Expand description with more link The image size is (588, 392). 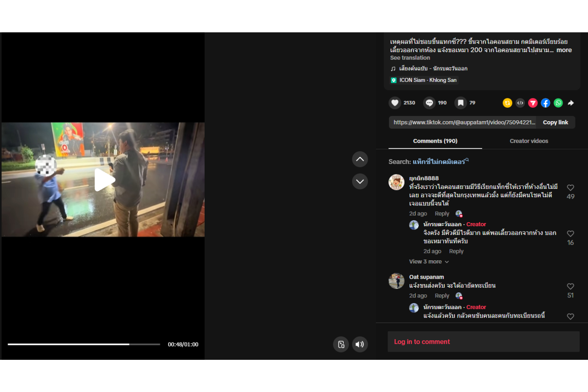pos(564,50)
